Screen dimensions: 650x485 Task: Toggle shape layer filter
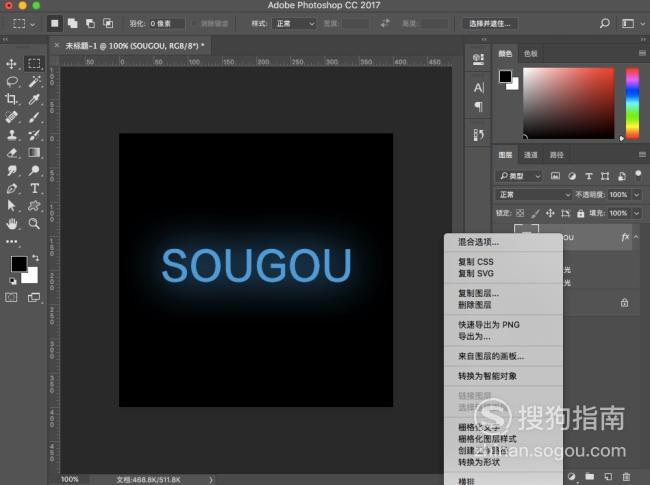click(x=605, y=176)
